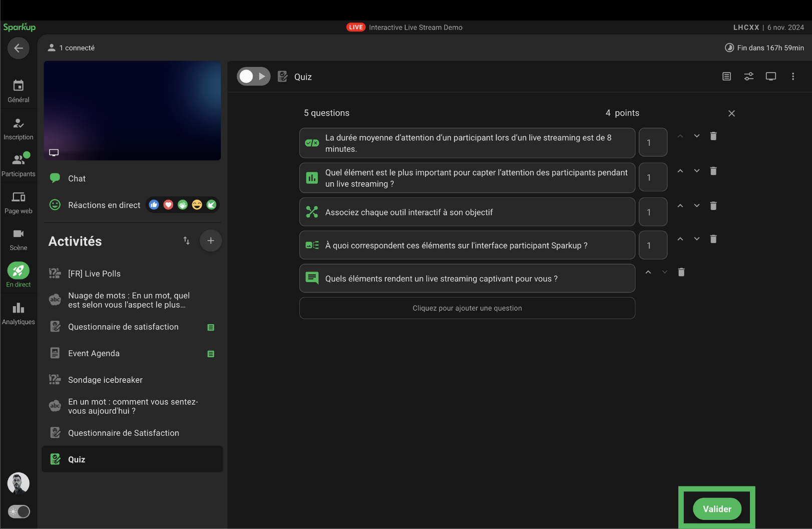Click to add a new question
812x529 pixels.
pyautogui.click(x=467, y=308)
